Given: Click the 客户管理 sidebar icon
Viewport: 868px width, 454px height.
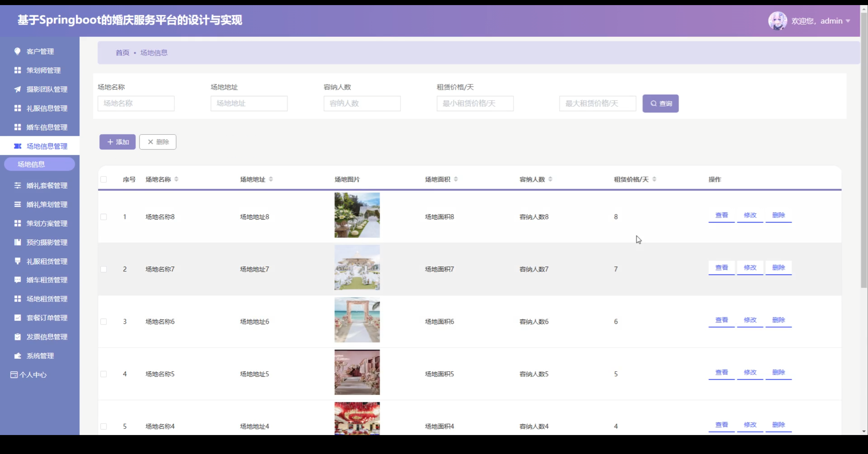Looking at the screenshot, I should [17, 51].
